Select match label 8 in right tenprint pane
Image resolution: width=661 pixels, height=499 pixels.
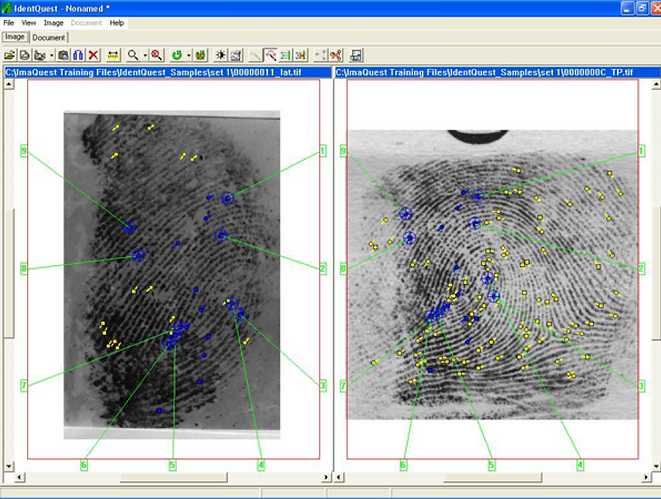click(343, 268)
